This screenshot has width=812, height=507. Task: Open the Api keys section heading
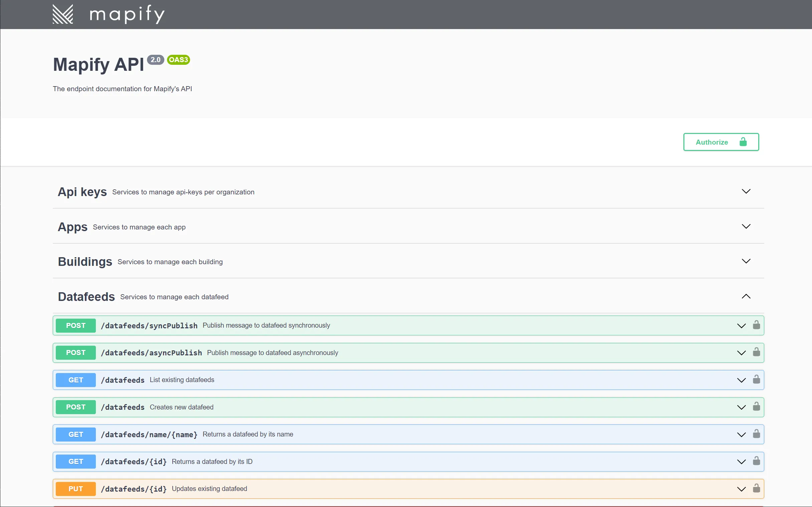(82, 192)
